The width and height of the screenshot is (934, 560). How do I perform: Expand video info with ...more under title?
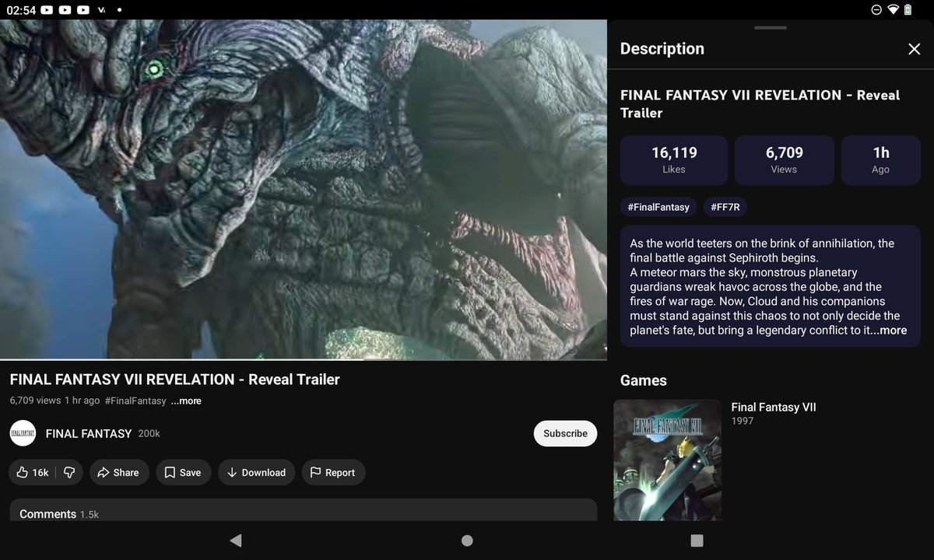186,401
